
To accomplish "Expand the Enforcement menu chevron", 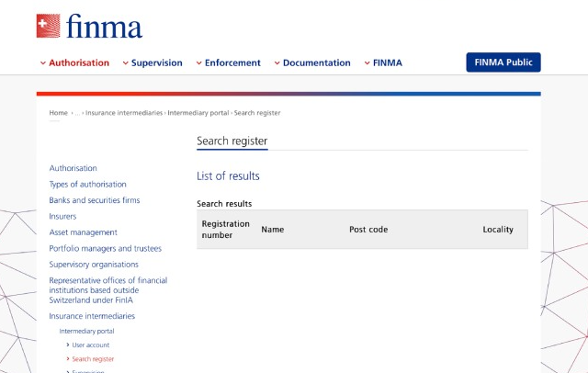I will pos(199,63).
